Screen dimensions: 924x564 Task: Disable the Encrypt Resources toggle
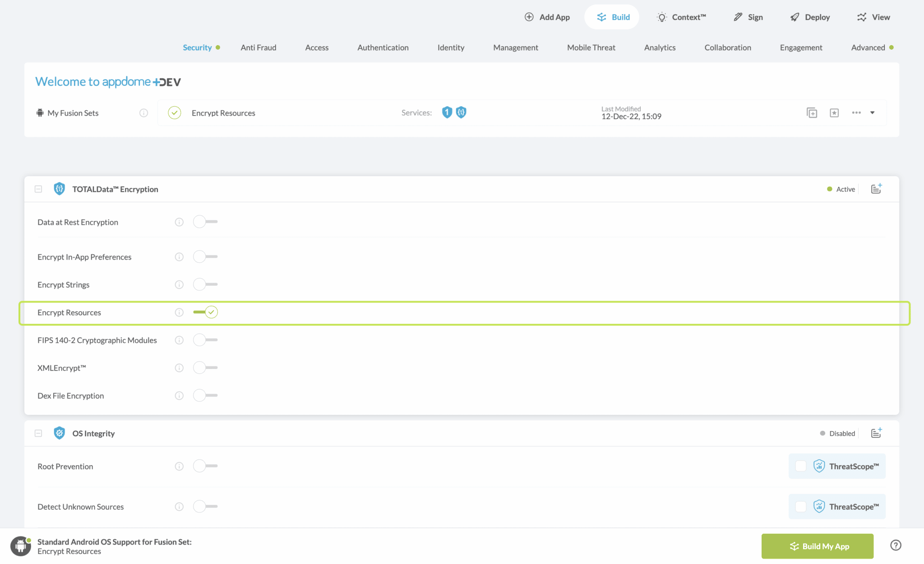[x=206, y=312]
